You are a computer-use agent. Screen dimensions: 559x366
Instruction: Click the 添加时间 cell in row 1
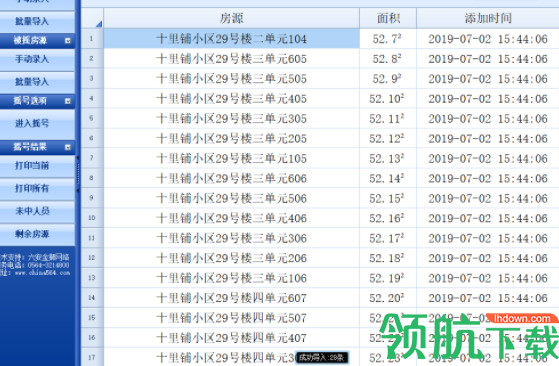click(x=488, y=38)
